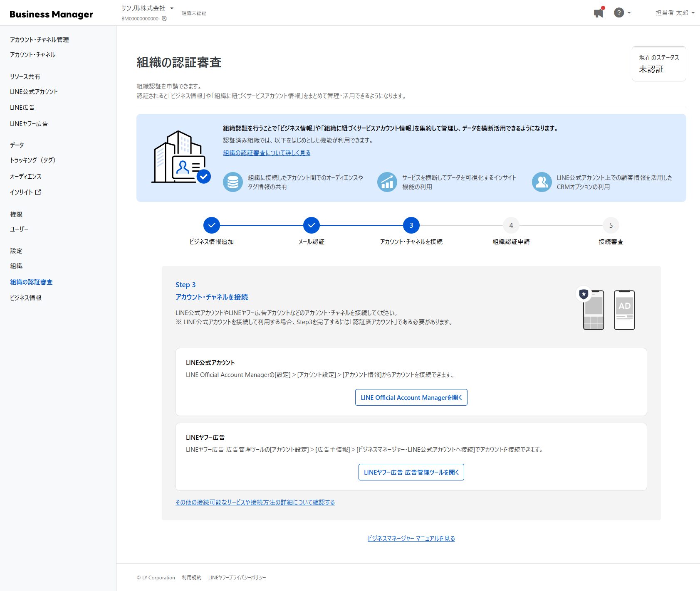
Task: Open the 担当者 太郎 user menu
Action: [675, 13]
